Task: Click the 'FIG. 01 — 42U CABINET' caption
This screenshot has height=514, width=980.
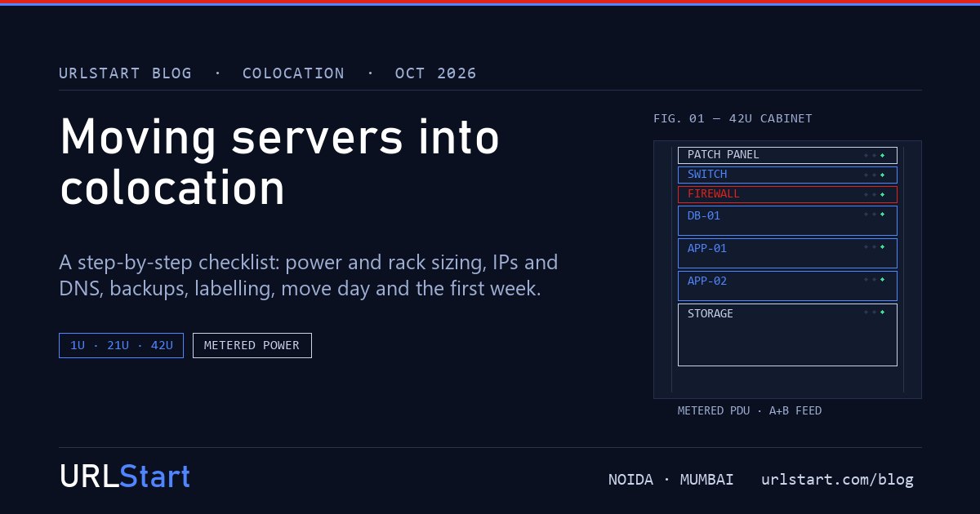Action: coord(733,118)
